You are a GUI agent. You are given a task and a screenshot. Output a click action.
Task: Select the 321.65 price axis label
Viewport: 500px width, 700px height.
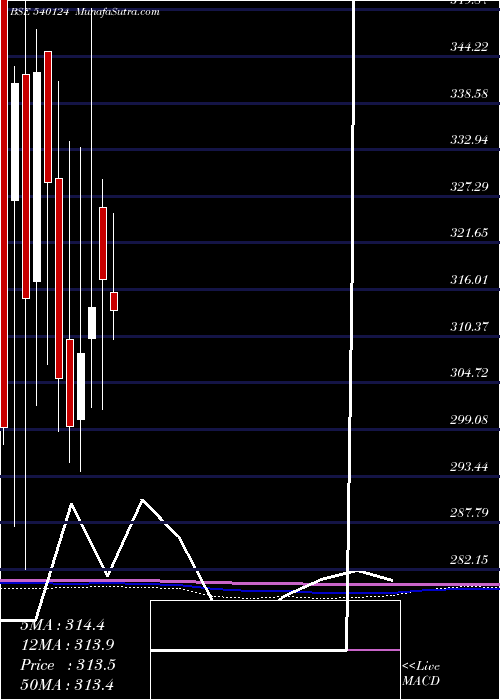[x=469, y=233]
